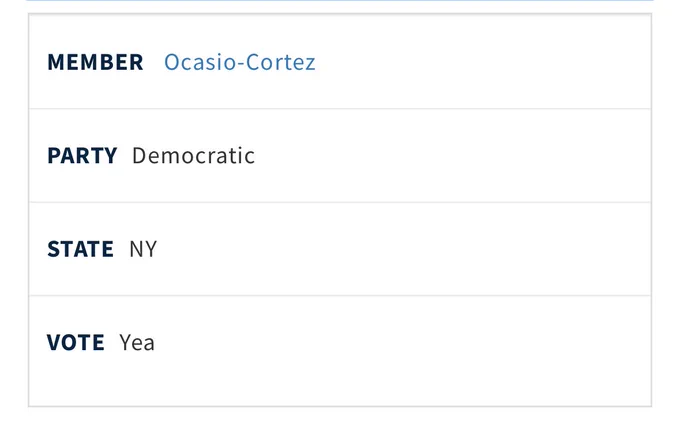Click empty space in the Party row
Image resolution: width=680 pixels, height=435 pixels.
[451, 155]
